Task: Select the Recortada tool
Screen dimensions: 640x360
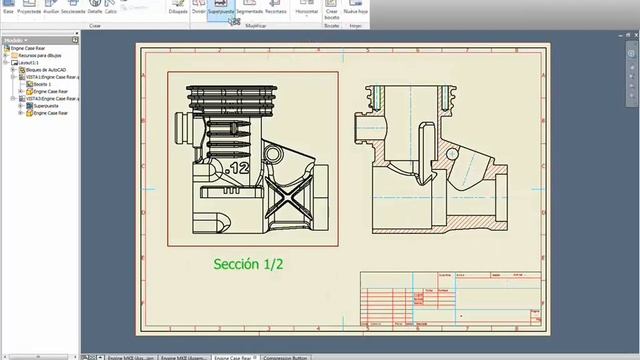Action: tap(276, 7)
